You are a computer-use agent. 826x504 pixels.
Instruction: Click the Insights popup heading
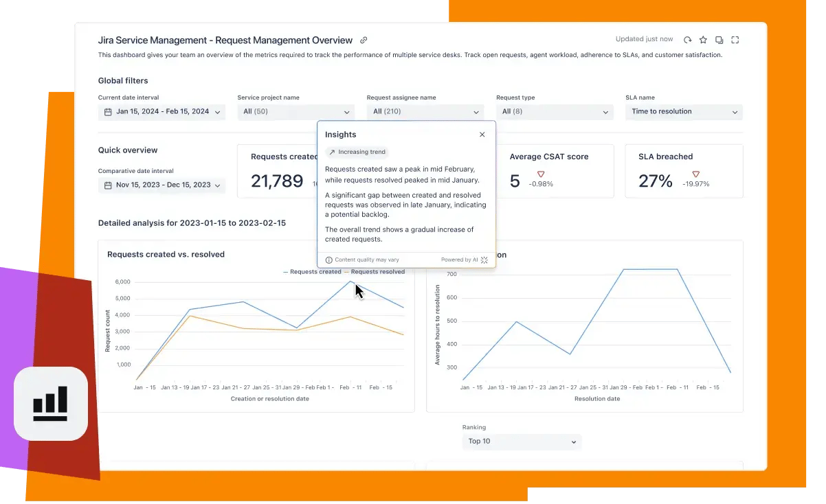click(341, 135)
